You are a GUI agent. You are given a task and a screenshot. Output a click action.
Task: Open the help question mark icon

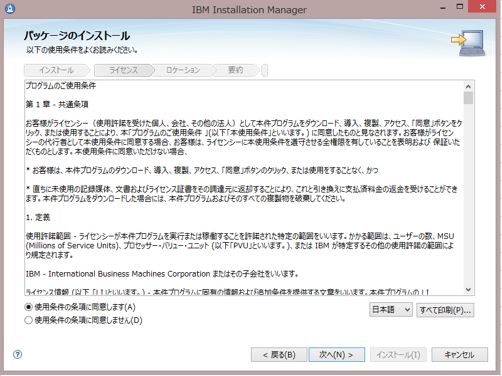(x=17, y=354)
